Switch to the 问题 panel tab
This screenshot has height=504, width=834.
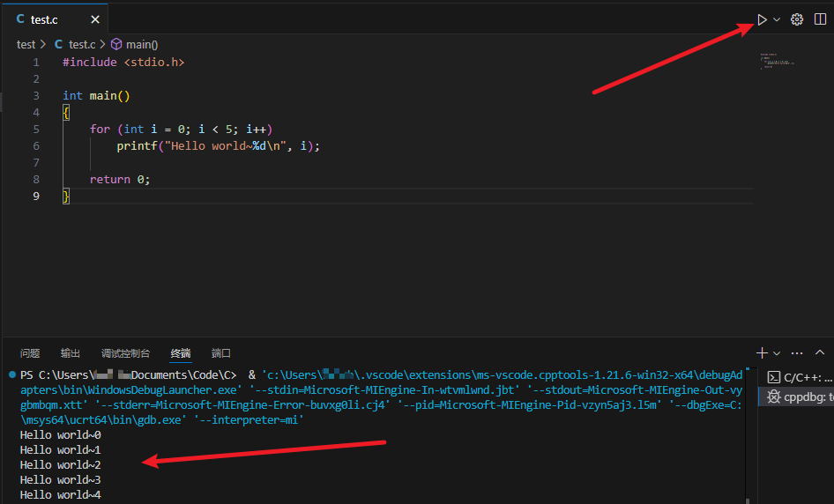30,353
